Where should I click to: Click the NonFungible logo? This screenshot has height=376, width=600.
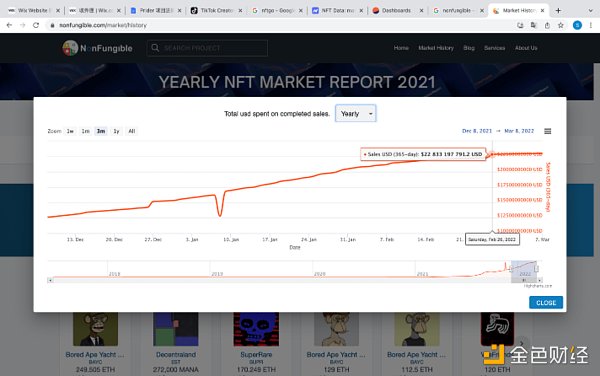[x=97, y=48]
